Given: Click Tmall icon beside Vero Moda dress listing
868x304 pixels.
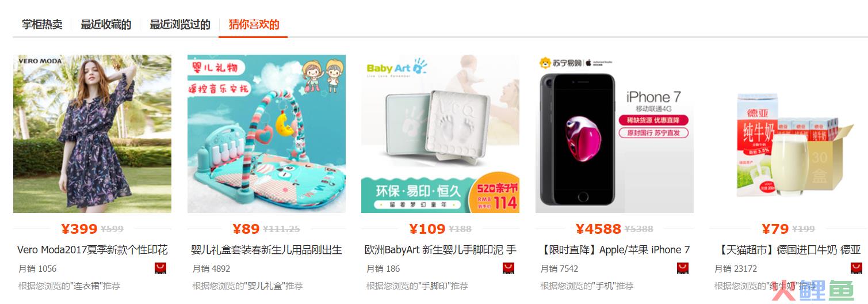Looking at the screenshot, I should (x=161, y=268).
